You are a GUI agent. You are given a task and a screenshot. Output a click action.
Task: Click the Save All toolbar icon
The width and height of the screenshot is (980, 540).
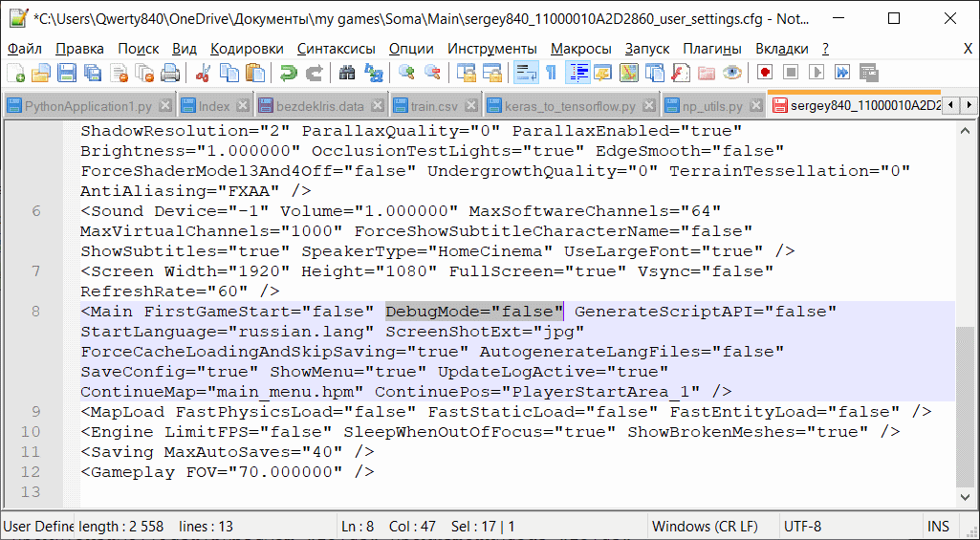[93, 74]
